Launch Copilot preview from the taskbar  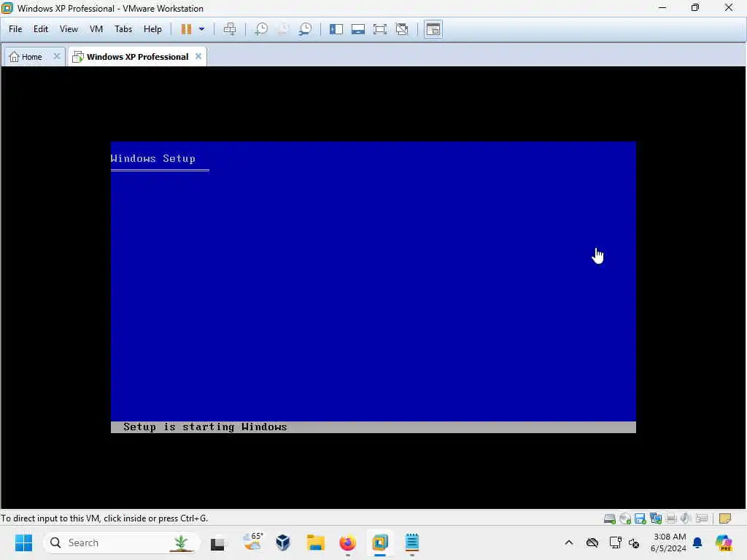point(724,542)
